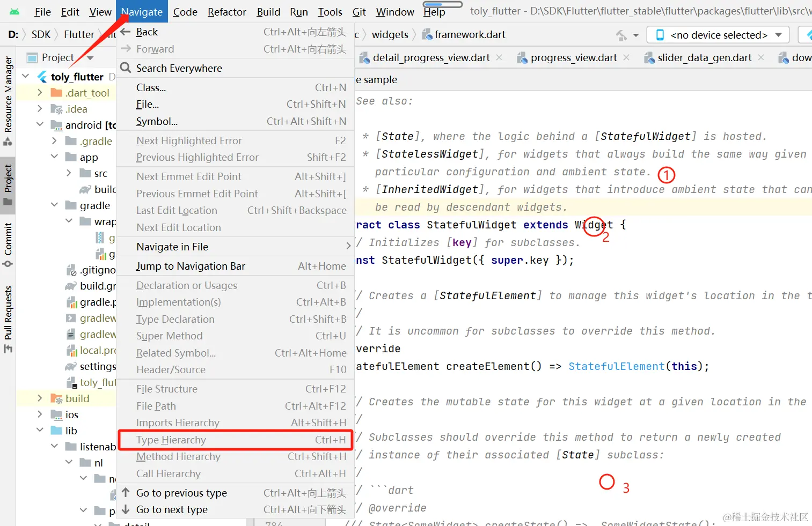Close the slider_data_gen.dart tab

(761, 57)
